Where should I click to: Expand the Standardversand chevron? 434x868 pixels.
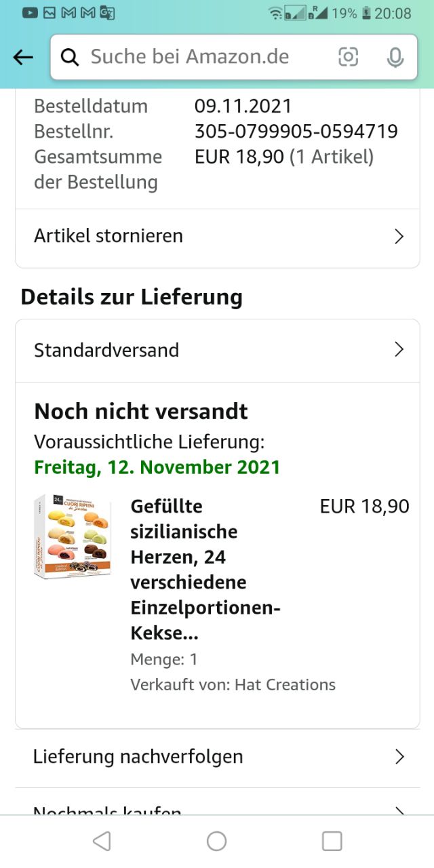tap(399, 350)
